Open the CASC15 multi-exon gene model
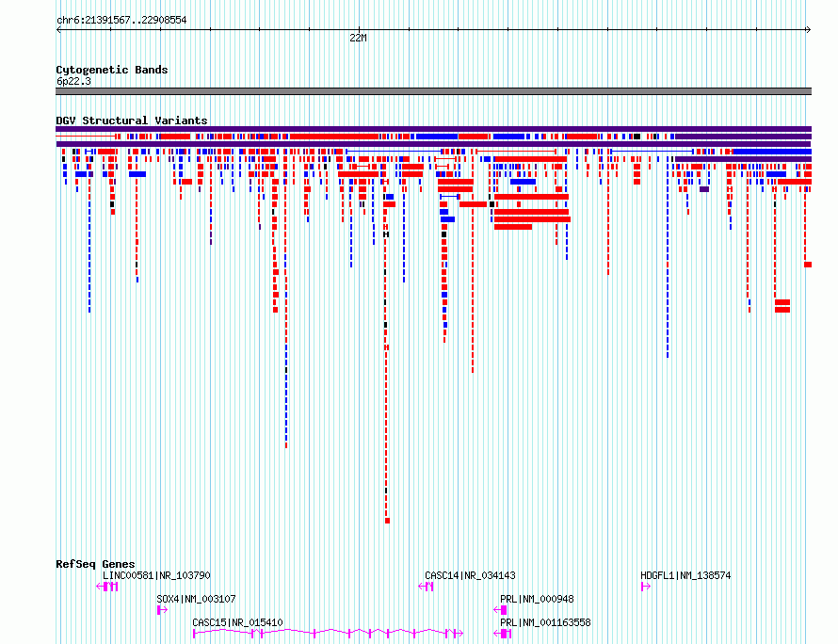 point(329,634)
